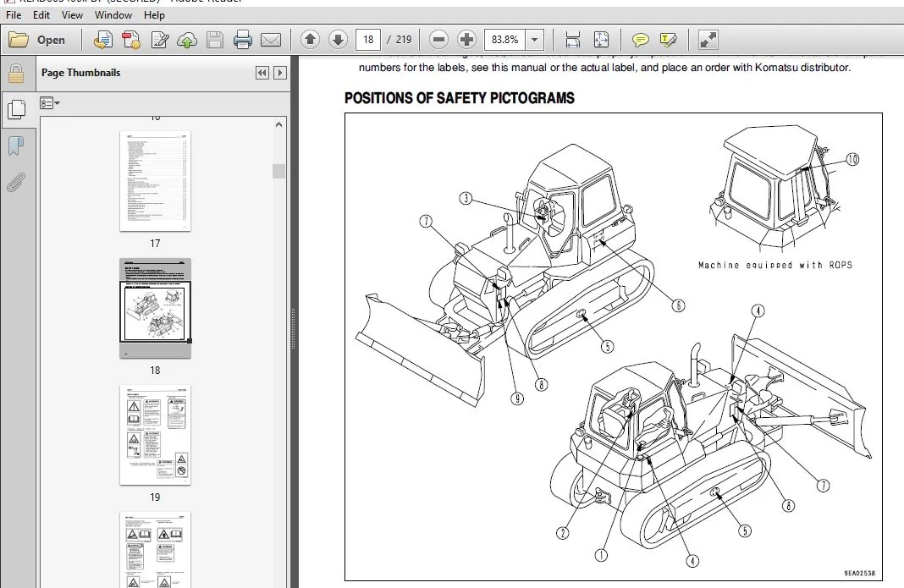
Task: Open the zoom level dropdown arrow
Action: pyautogui.click(x=534, y=39)
